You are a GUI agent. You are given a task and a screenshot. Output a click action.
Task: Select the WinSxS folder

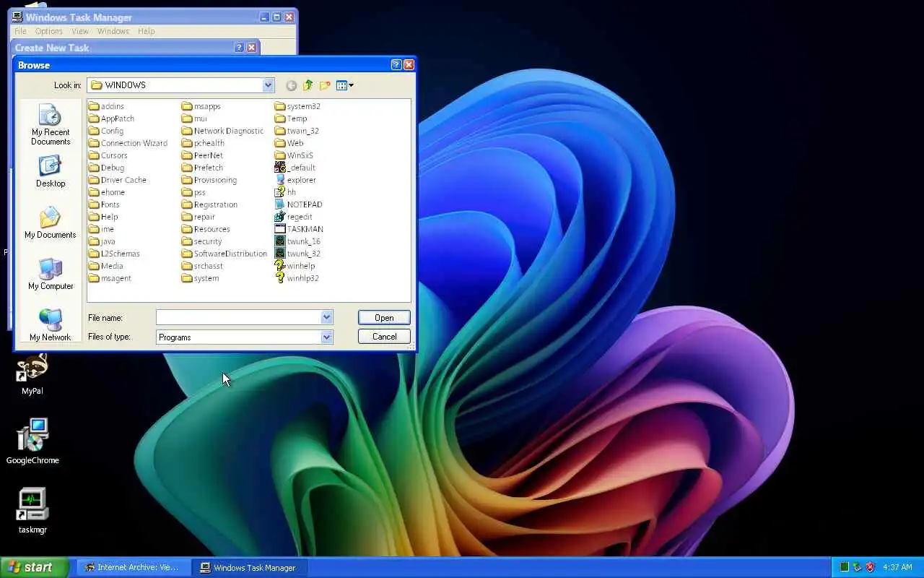[x=294, y=155]
